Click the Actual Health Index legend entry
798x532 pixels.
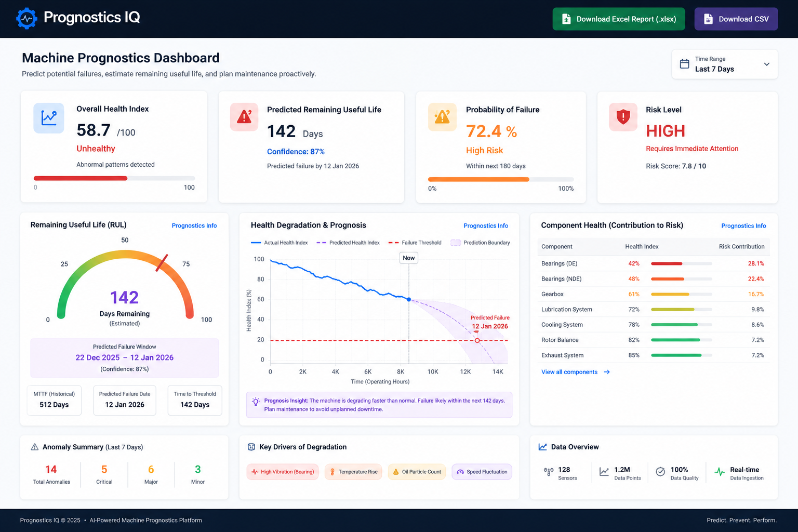(280, 243)
